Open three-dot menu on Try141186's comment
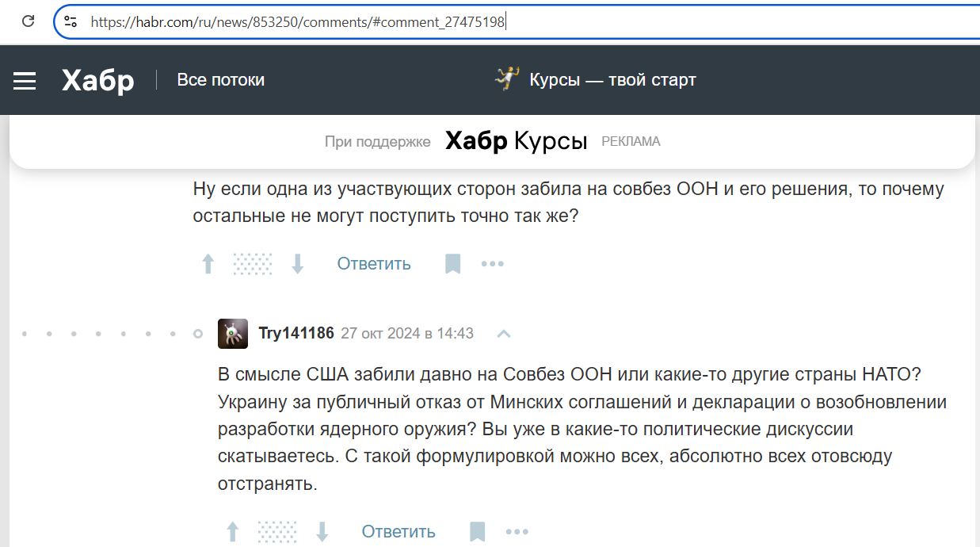Viewport: 980px width, 547px height. [x=517, y=531]
